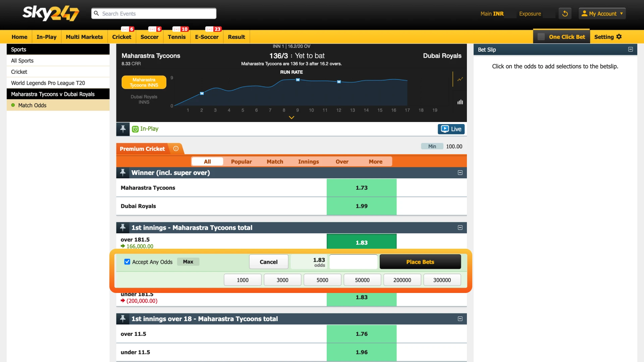Switch chart to bar graph view
This screenshot has height=362, width=644.
(x=460, y=102)
